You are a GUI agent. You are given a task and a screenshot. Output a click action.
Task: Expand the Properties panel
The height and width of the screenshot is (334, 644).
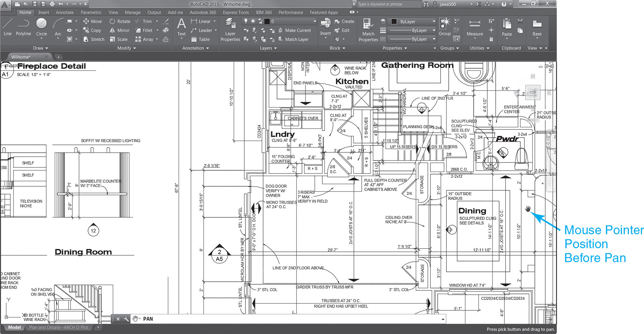tap(395, 48)
